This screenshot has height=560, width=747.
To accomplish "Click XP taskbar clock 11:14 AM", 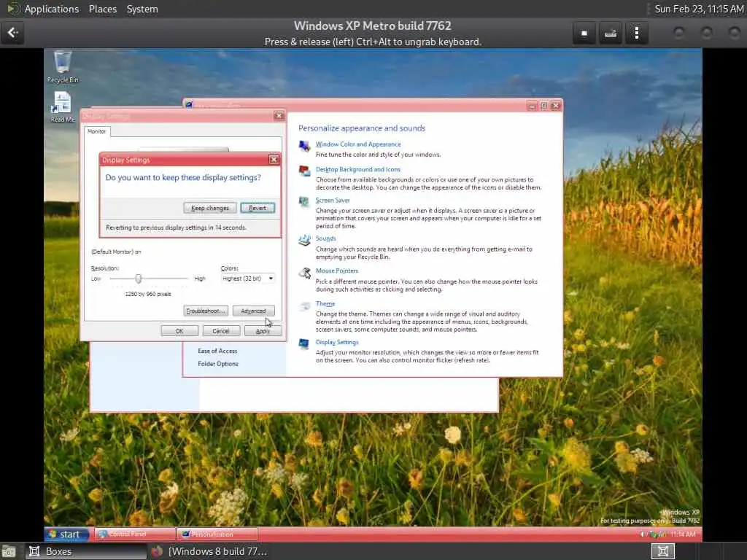I will [683, 534].
